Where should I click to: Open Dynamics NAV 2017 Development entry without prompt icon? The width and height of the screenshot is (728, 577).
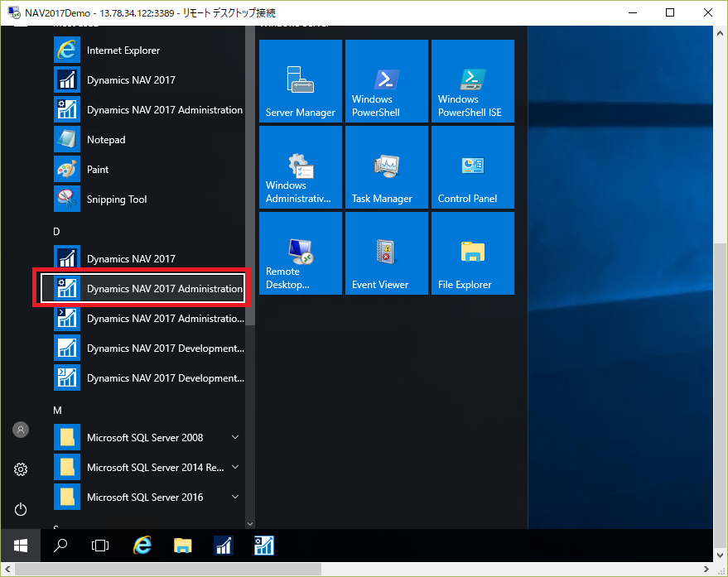click(x=148, y=349)
